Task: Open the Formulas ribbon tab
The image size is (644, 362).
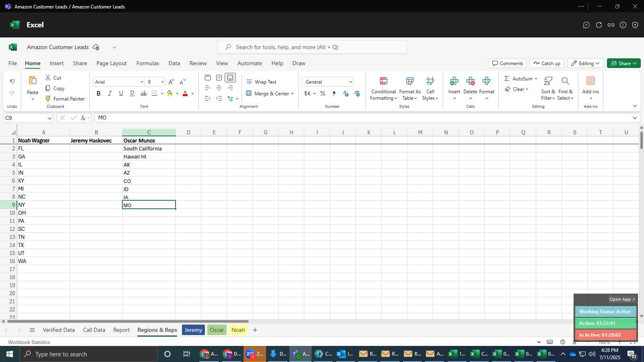Action: [148, 63]
